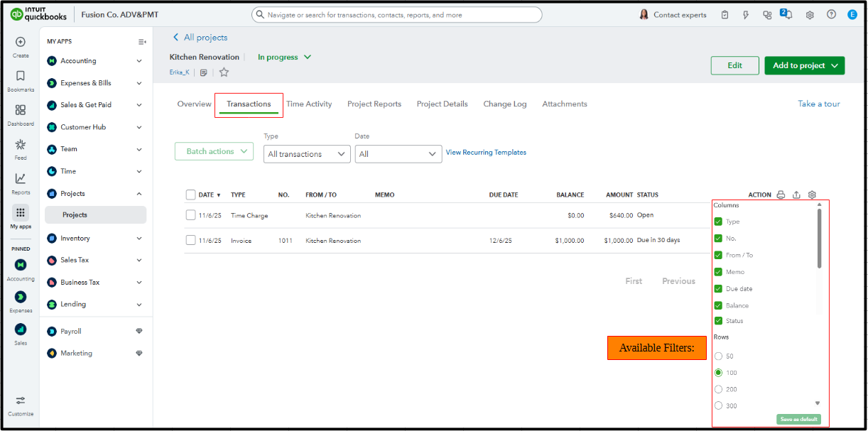This screenshot has width=868, height=431.
Task: Select the Invoice 1011 row checkbox
Action: [190, 241]
